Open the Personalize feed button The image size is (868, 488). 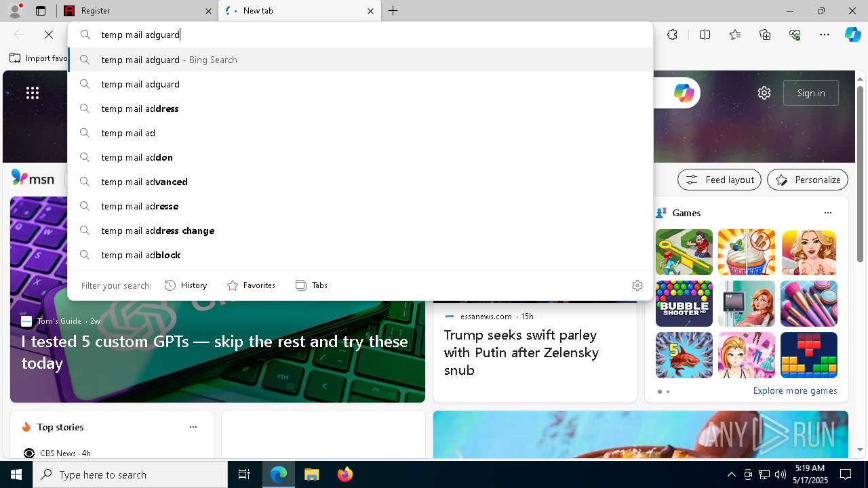click(x=808, y=180)
